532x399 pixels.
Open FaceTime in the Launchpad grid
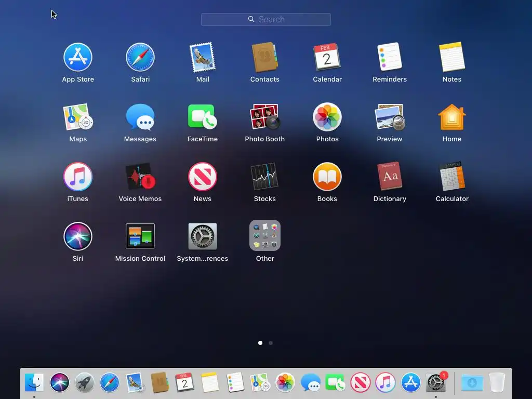[x=203, y=117]
